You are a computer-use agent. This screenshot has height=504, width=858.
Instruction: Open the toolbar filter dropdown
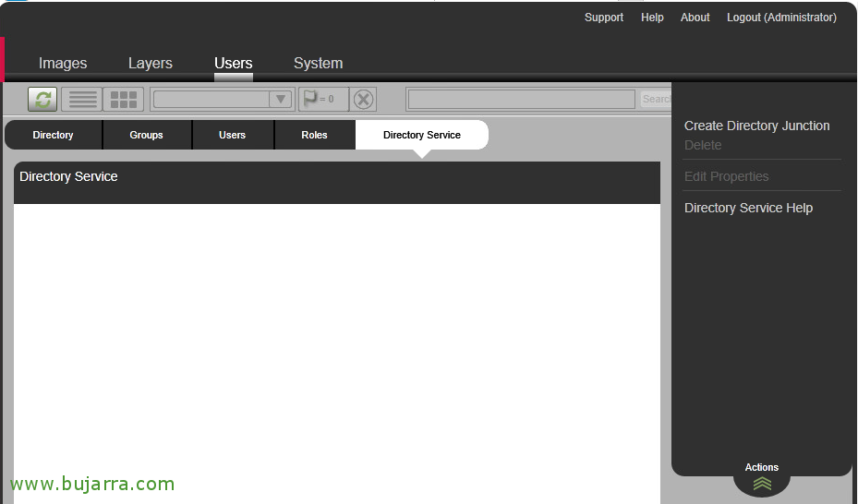point(280,99)
